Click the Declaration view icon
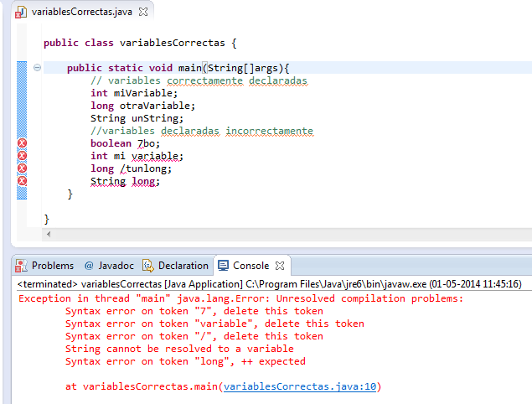 pyautogui.click(x=148, y=266)
